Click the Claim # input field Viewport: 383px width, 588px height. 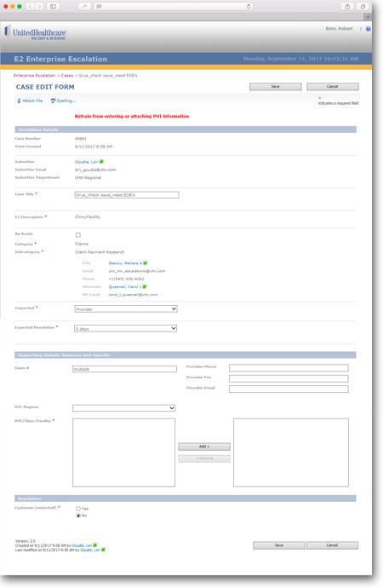[124, 369]
